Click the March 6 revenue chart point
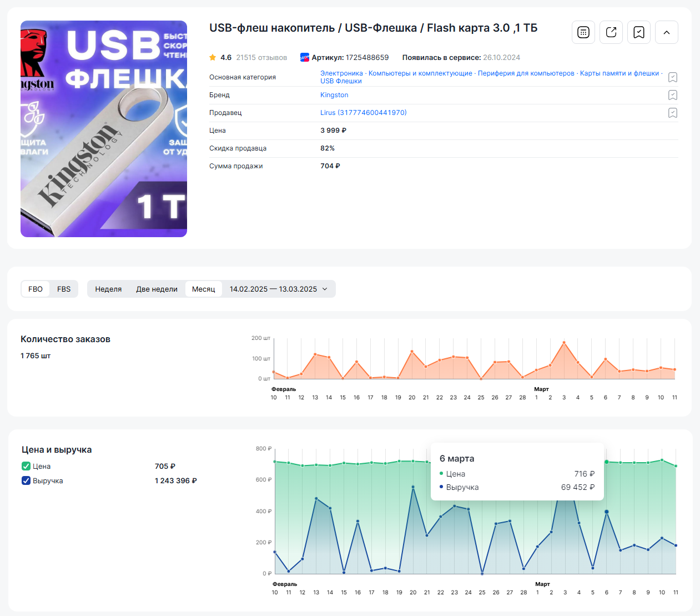 [x=606, y=512]
